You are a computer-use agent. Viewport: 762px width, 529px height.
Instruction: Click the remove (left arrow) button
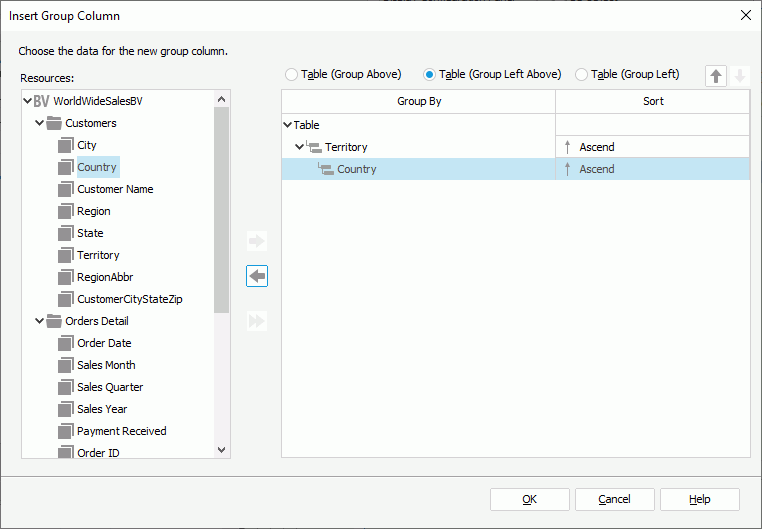coord(257,277)
